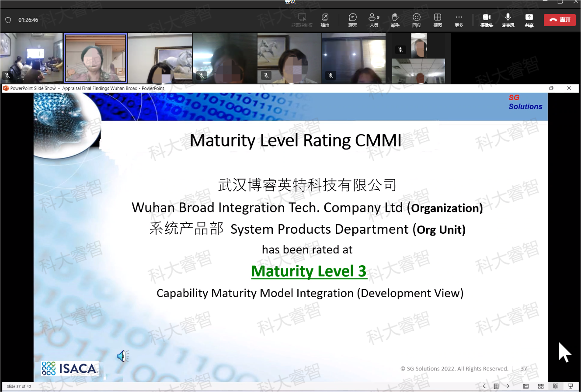Toggle the microphone (麦克风) mute

pyautogui.click(x=508, y=20)
